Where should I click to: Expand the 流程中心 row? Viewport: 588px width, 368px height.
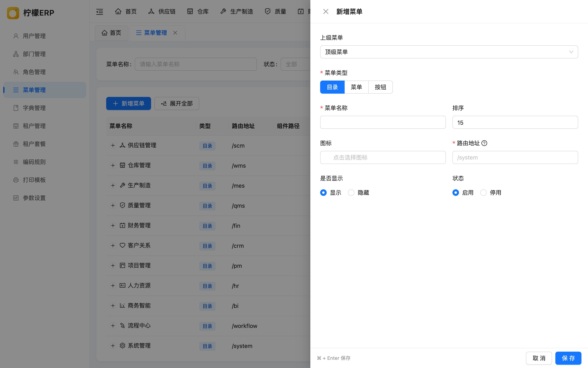(x=113, y=325)
